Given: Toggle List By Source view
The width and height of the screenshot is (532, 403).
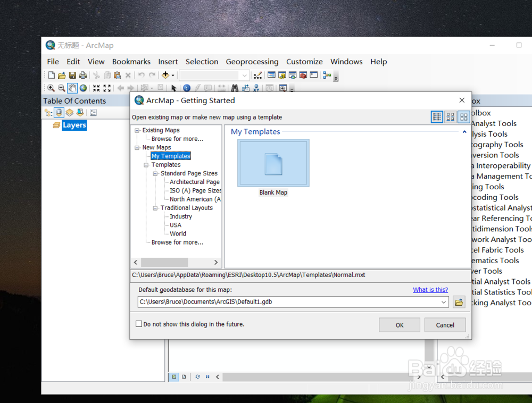Looking at the screenshot, I should coord(59,113).
